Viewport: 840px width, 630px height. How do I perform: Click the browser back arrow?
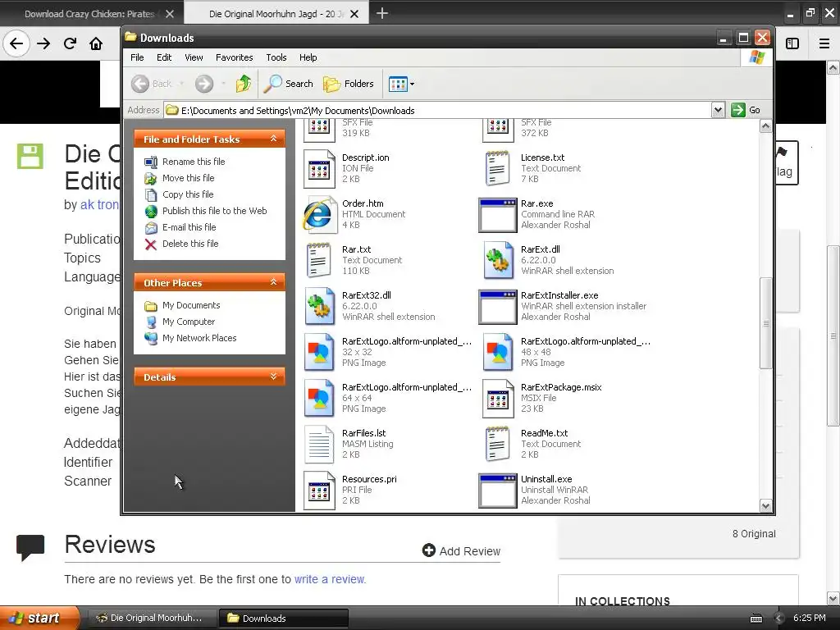click(x=16, y=43)
